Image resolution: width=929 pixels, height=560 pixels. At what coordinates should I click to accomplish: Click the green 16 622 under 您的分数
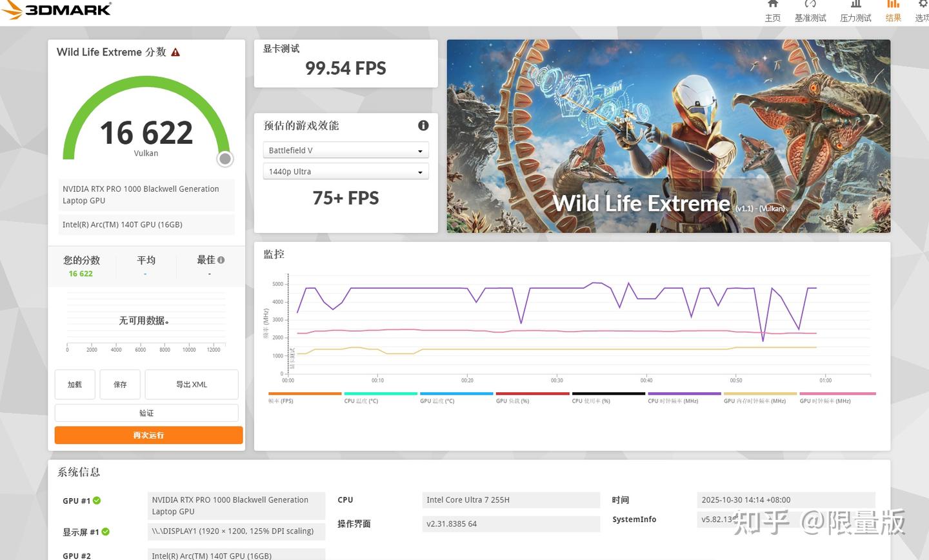pos(81,274)
